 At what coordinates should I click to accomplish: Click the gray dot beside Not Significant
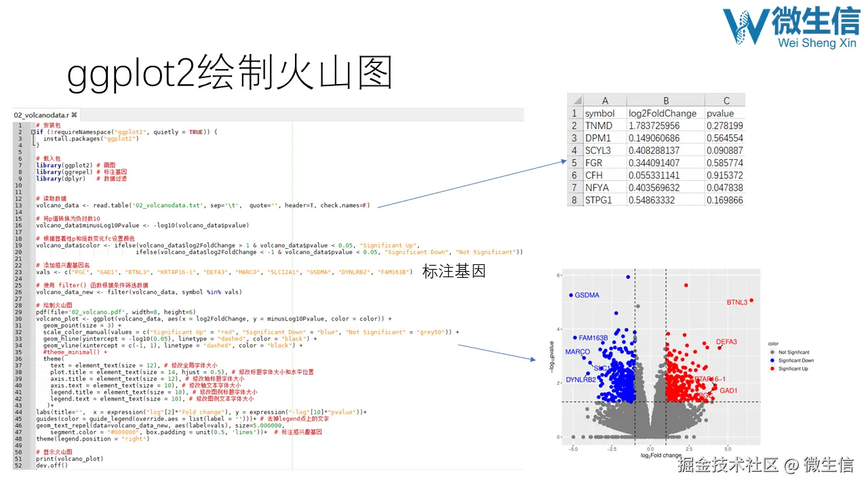coord(772,352)
